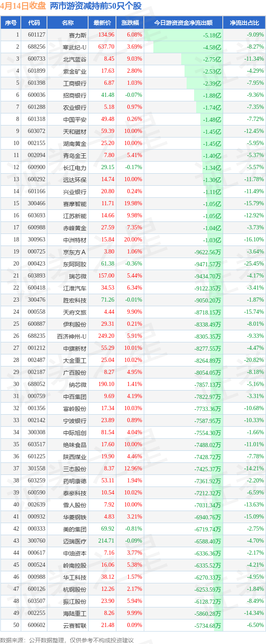
Task: Click code 001212 for 中旗新材
Action: click(x=36, y=348)
